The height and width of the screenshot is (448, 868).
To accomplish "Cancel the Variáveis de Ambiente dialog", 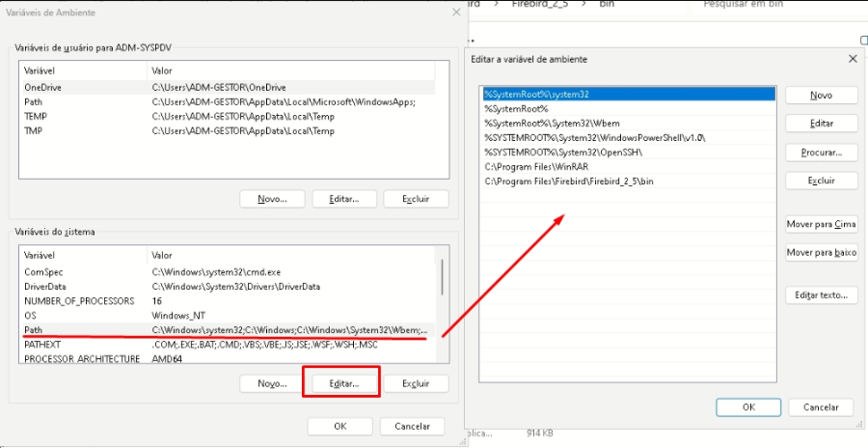I will point(412,426).
